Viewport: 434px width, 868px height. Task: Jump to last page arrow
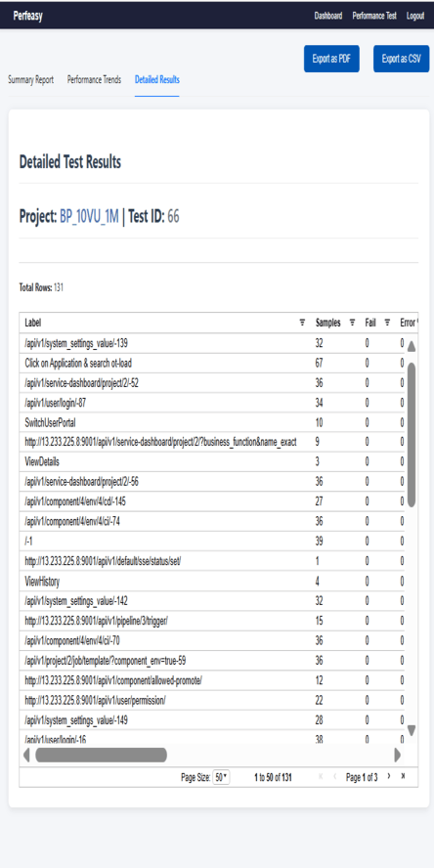click(403, 777)
